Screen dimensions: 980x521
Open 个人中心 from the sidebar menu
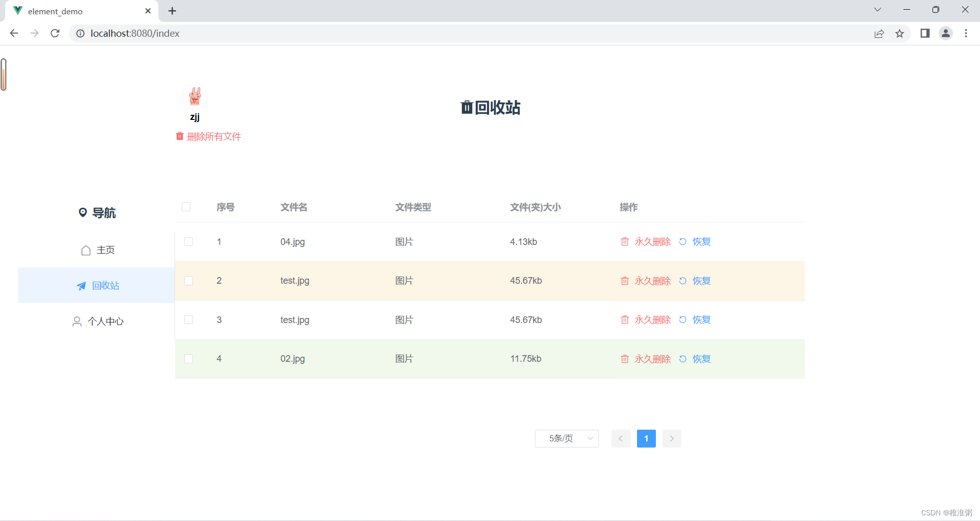click(x=105, y=321)
